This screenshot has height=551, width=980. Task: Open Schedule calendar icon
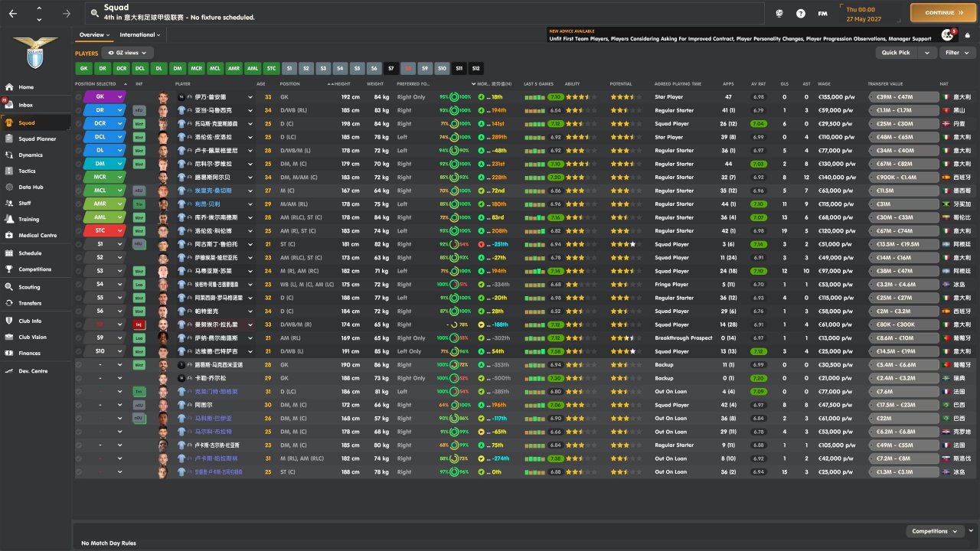coord(9,253)
